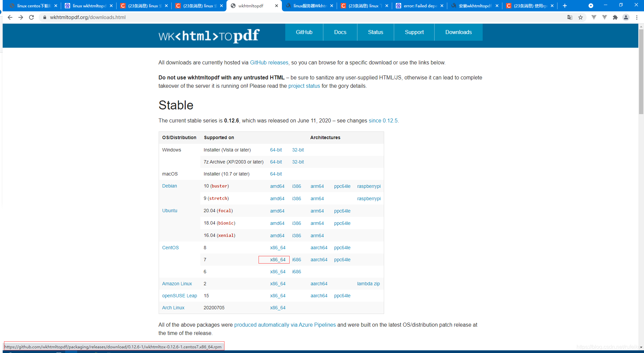644x353 pixels.
Task: Open the GitHub navigation item
Action: click(304, 32)
